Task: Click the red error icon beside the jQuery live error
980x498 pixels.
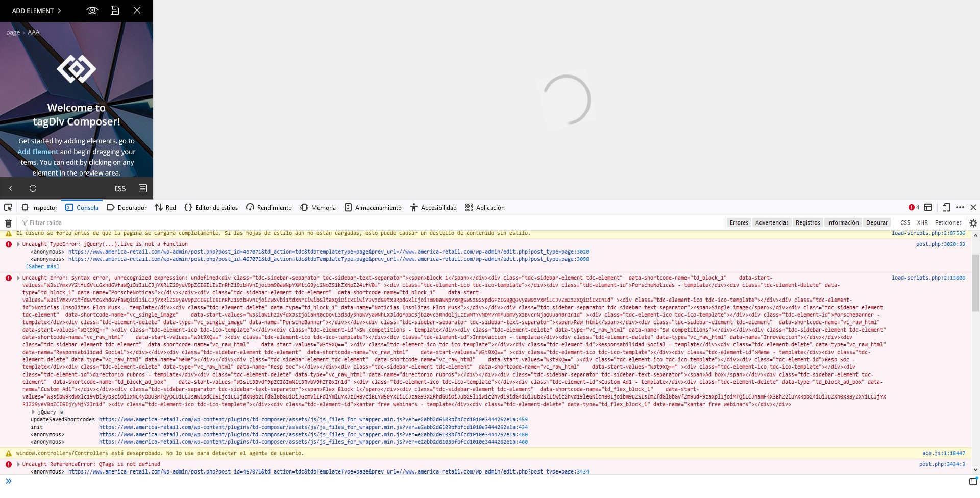Action: pyautogui.click(x=9, y=244)
